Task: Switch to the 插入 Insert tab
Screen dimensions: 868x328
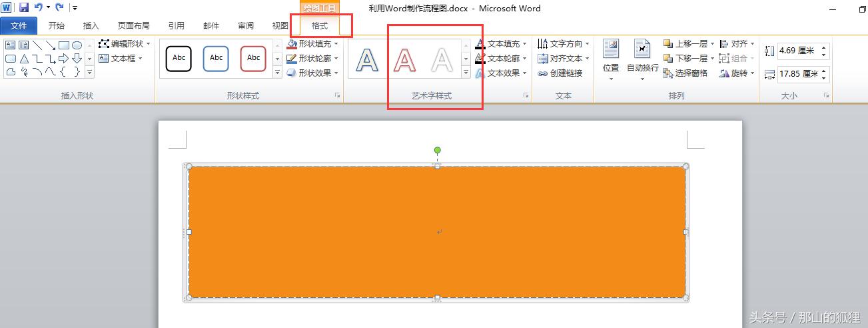Action: [x=91, y=26]
